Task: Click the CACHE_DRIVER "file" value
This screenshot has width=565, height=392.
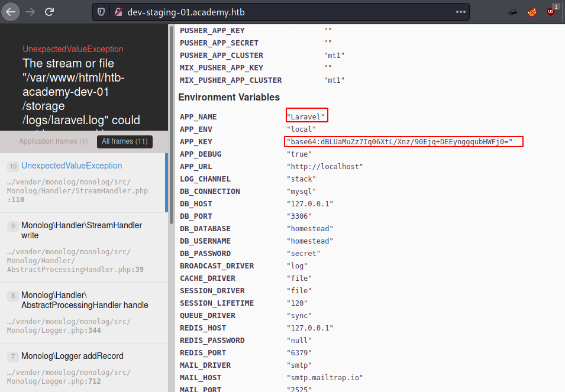Action: click(299, 278)
